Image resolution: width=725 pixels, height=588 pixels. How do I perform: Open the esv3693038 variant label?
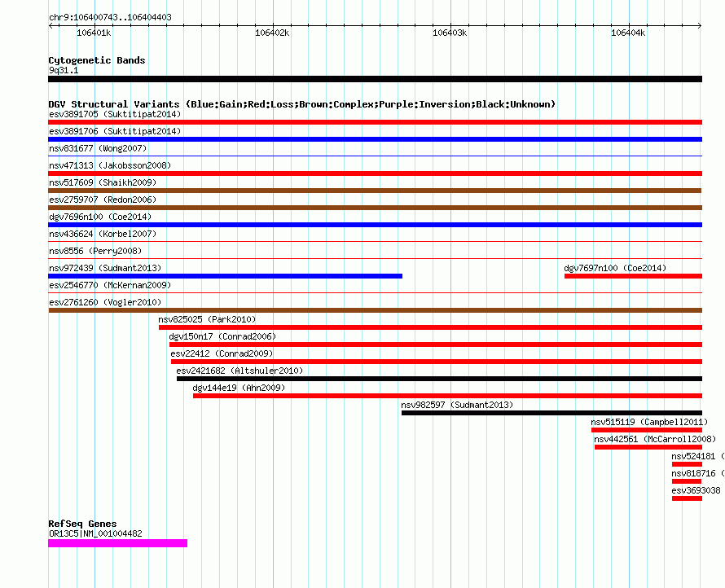(x=696, y=490)
